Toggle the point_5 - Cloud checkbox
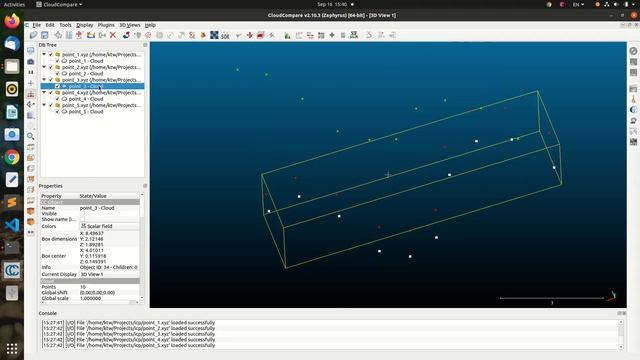The width and height of the screenshot is (640, 360). pyautogui.click(x=57, y=111)
